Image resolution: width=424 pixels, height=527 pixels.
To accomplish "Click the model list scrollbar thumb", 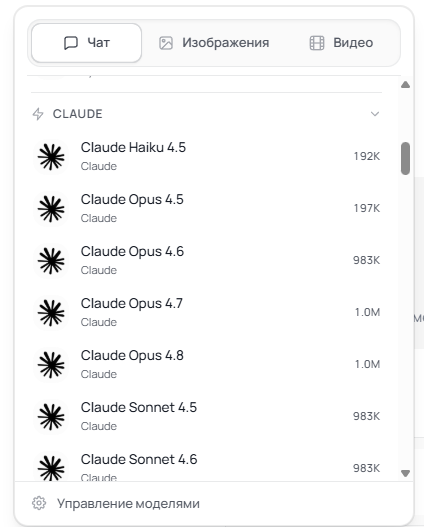I will (x=405, y=159).
